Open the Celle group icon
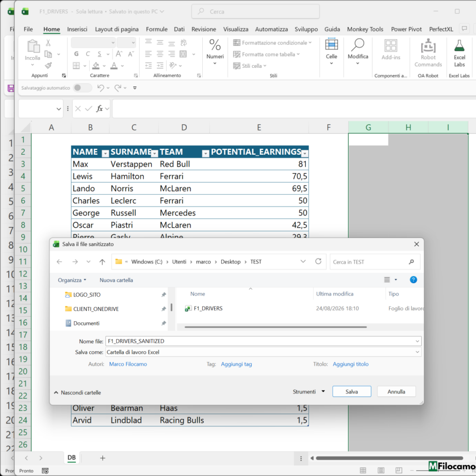Viewport: 476px width, 476px height. point(331,44)
